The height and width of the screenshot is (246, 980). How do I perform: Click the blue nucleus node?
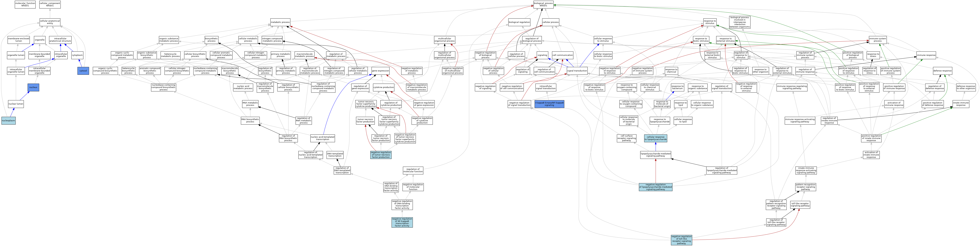pyautogui.click(x=33, y=88)
